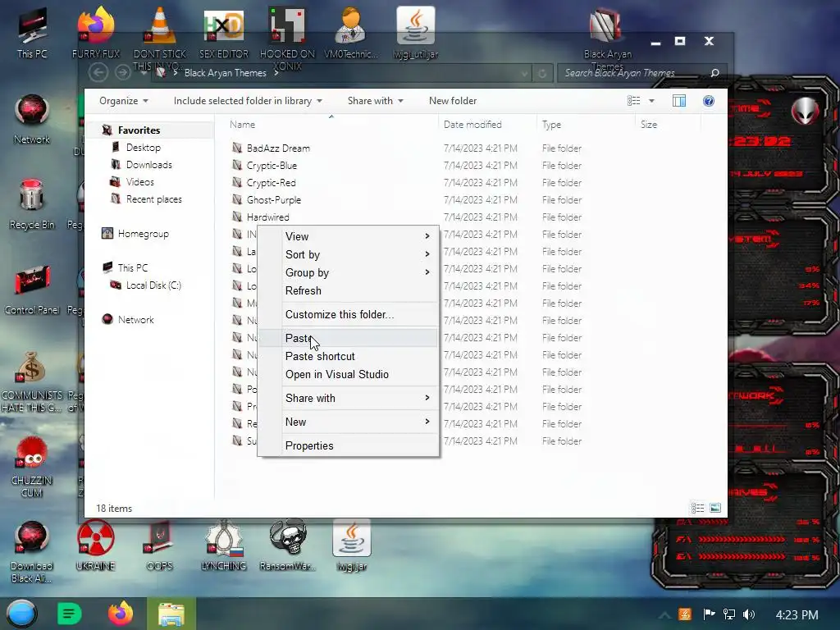
Task: Click the Forward arrow in Explorer
Action: (x=123, y=72)
